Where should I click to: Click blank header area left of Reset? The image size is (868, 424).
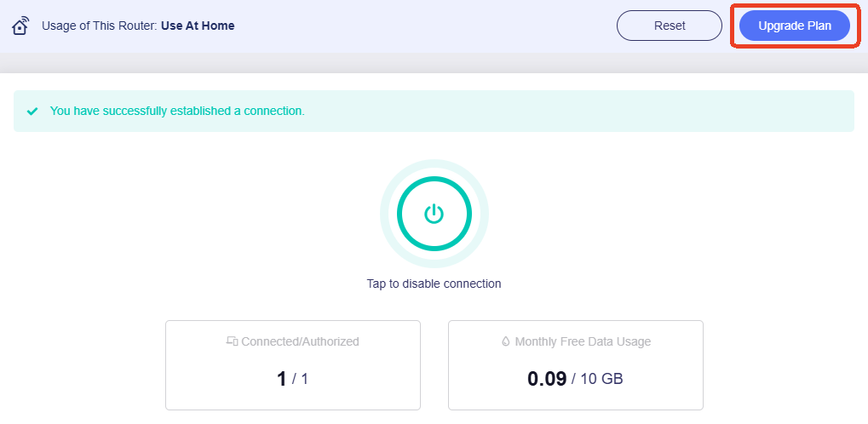point(426,26)
